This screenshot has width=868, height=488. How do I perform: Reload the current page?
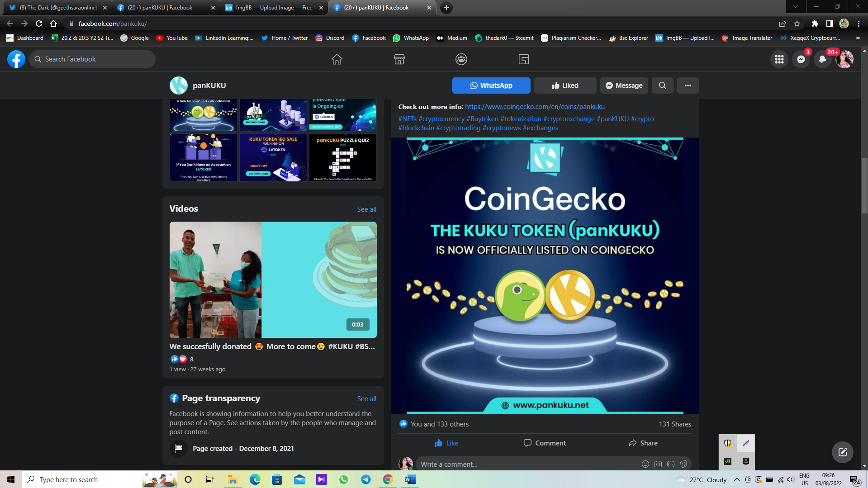(39, 24)
